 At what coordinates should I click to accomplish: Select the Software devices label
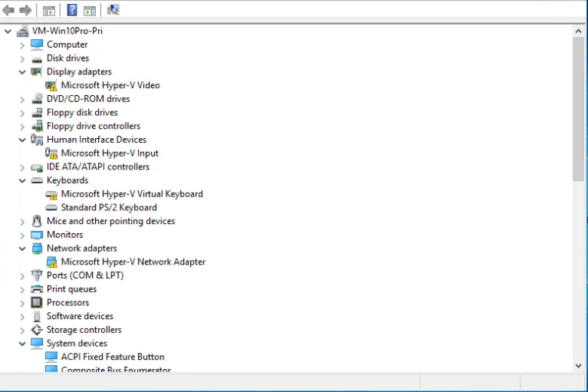80,316
